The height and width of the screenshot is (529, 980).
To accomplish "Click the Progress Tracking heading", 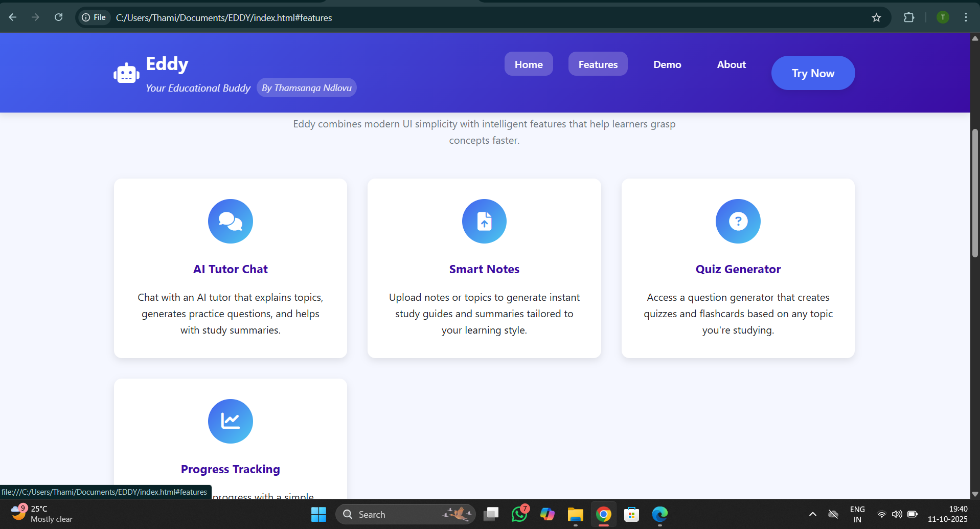I will [231, 469].
